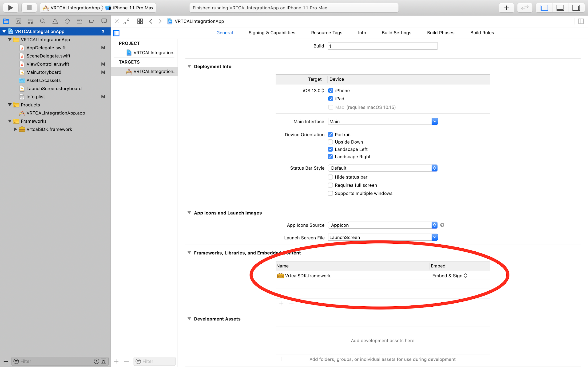Click the Build number field
This screenshot has height=367, width=588.
(382, 46)
